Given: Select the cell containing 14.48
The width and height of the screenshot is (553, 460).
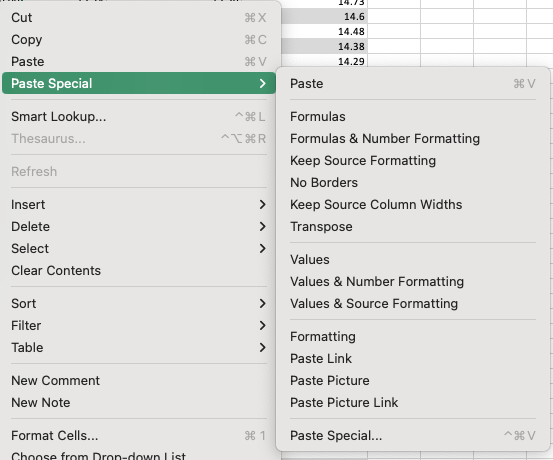Looking at the screenshot, I should click(324, 31).
